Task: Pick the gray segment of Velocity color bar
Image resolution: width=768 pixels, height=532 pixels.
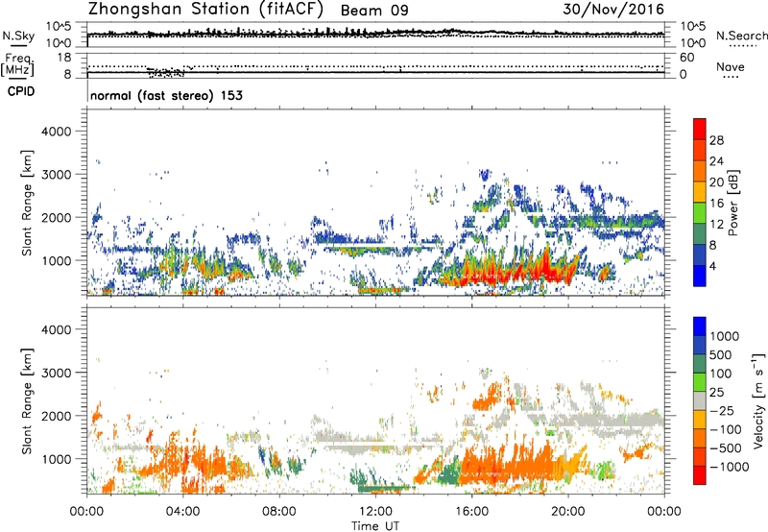Action: pyautogui.click(x=700, y=400)
